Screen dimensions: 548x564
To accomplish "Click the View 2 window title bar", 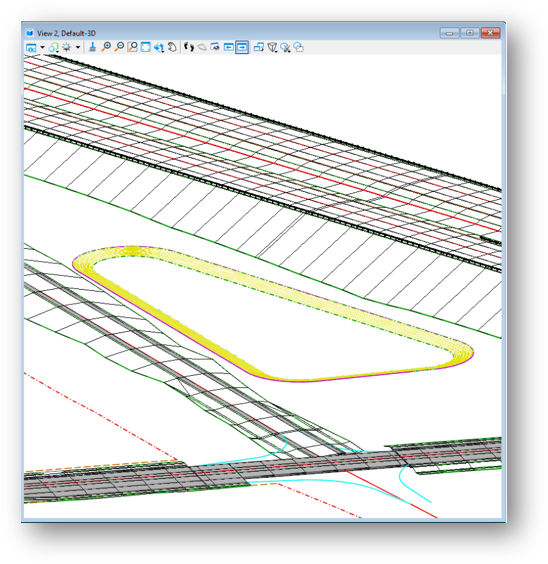I will pos(230,33).
